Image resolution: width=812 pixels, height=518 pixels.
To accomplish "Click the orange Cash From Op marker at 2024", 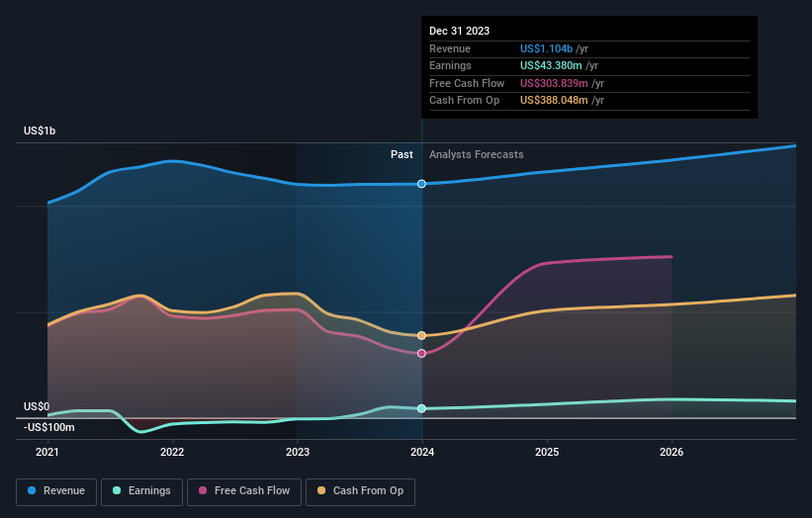I will click(421, 335).
